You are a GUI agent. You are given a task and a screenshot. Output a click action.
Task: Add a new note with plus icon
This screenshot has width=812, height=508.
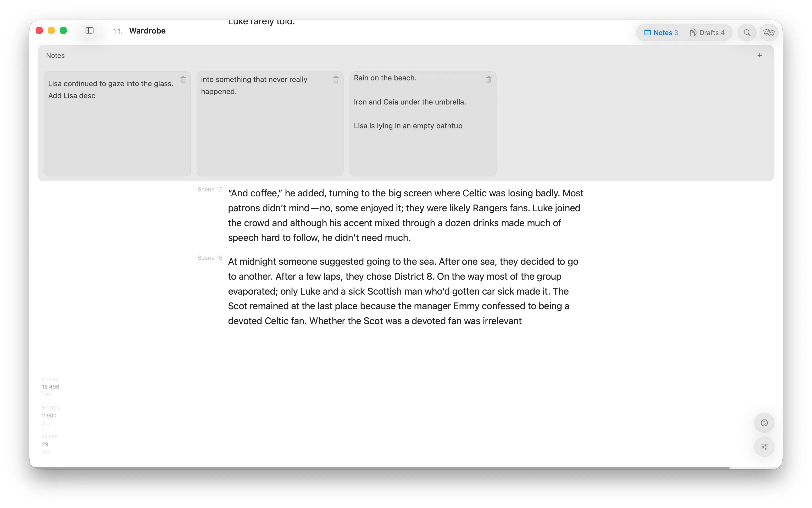click(760, 56)
